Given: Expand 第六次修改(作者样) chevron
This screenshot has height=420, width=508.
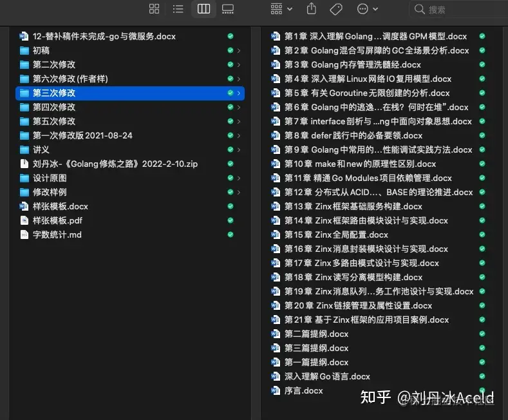Looking at the screenshot, I should [239, 79].
